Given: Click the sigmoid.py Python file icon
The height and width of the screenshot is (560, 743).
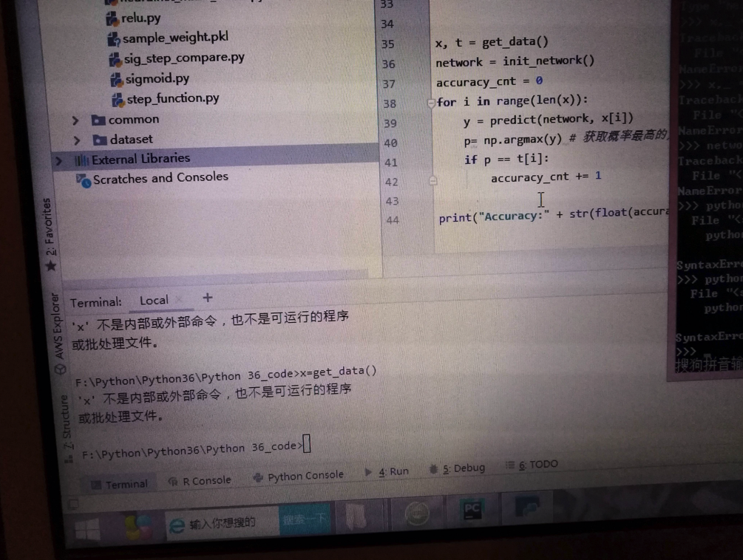Looking at the screenshot, I should pyautogui.click(x=117, y=80).
